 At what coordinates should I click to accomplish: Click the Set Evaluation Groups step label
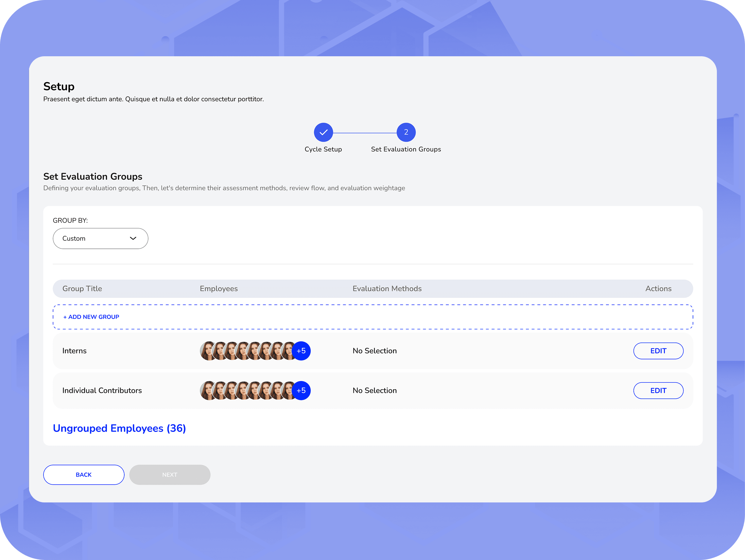(x=406, y=149)
